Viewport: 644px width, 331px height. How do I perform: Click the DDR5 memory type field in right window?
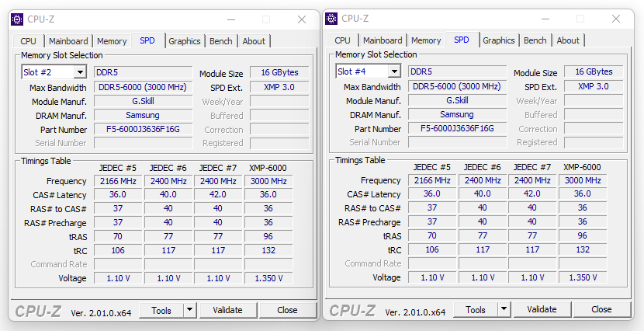tap(458, 71)
